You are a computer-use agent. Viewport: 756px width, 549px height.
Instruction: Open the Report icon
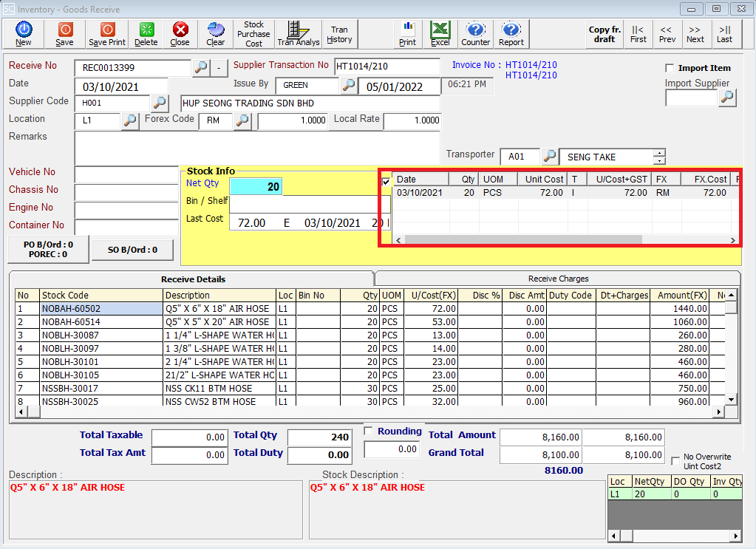tap(511, 34)
